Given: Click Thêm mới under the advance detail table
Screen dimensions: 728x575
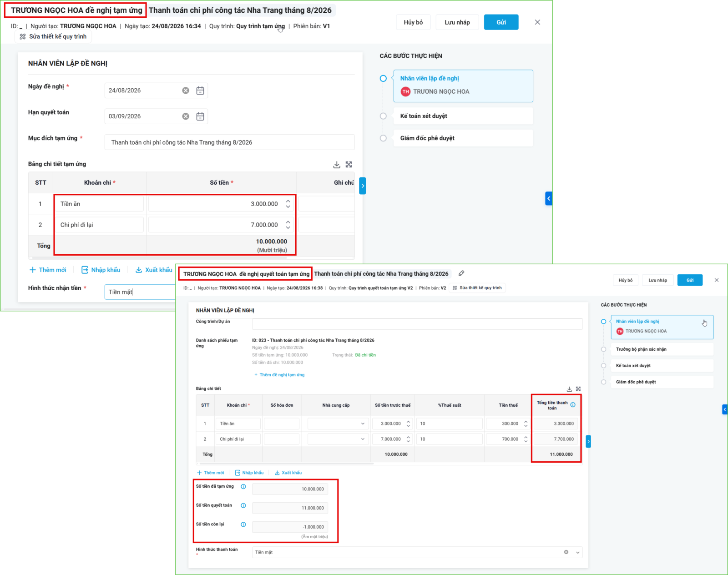Looking at the screenshot, I should click(x=48, y=270).
